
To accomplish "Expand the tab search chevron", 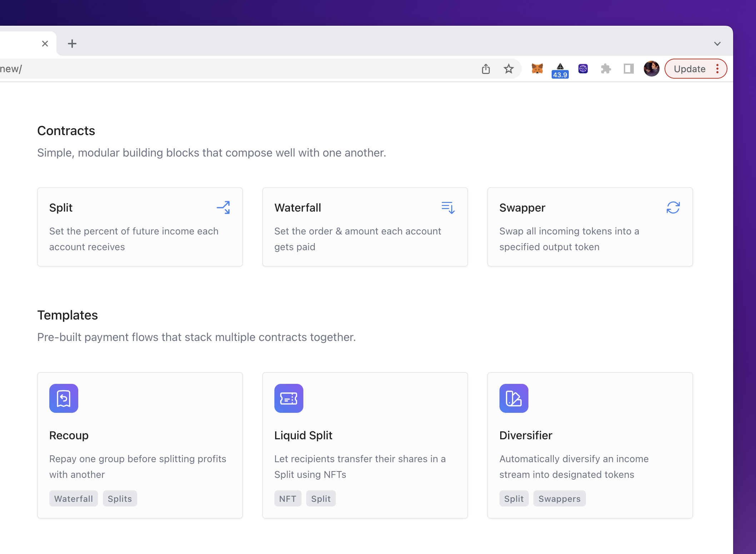I will tap(717, 44).
